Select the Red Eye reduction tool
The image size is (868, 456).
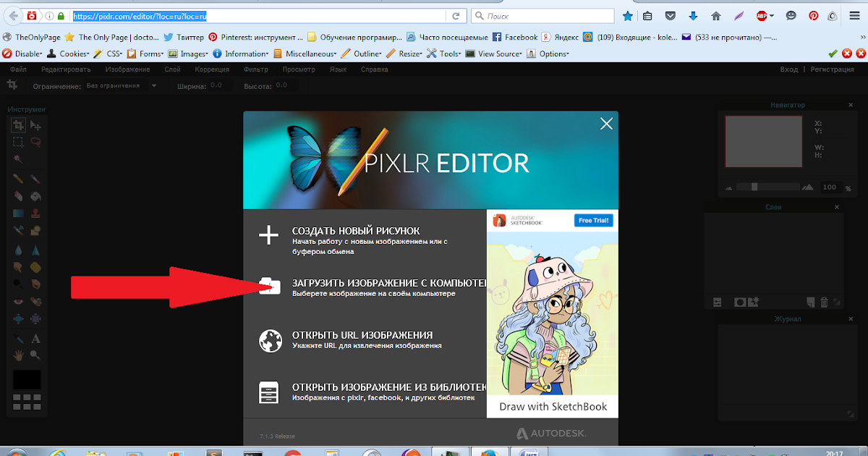point(19,300)
